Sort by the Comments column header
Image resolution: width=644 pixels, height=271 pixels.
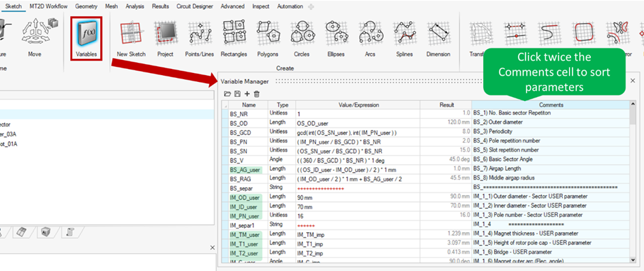click(551, 105)
